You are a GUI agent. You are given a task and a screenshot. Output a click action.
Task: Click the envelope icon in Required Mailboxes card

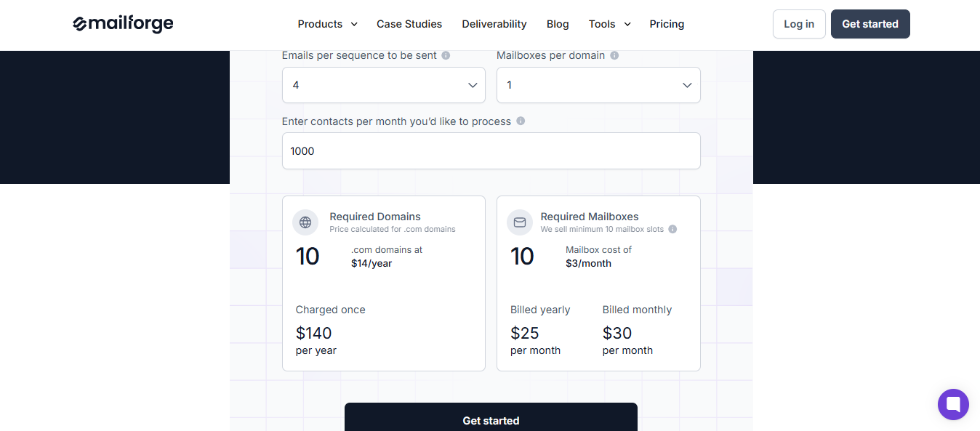coord(520,222)
